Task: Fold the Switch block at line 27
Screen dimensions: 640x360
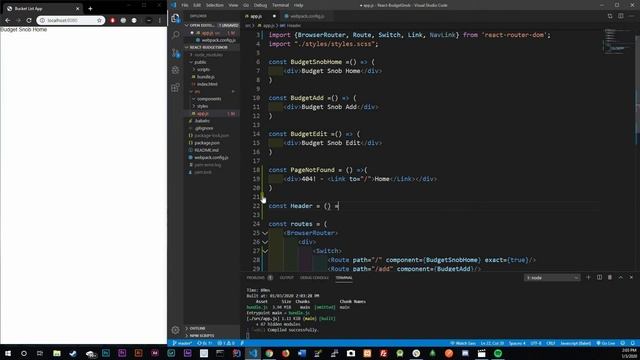Action: (x=265, y=251)
